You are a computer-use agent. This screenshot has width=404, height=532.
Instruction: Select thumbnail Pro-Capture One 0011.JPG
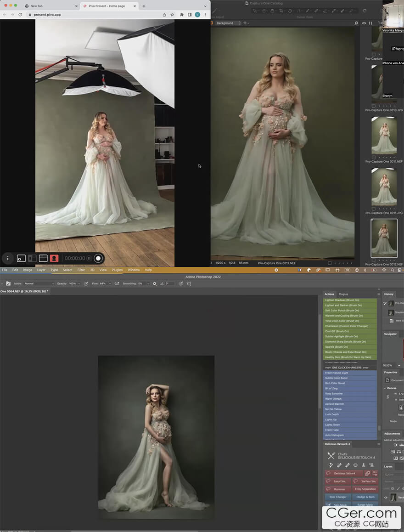(384, 187)
